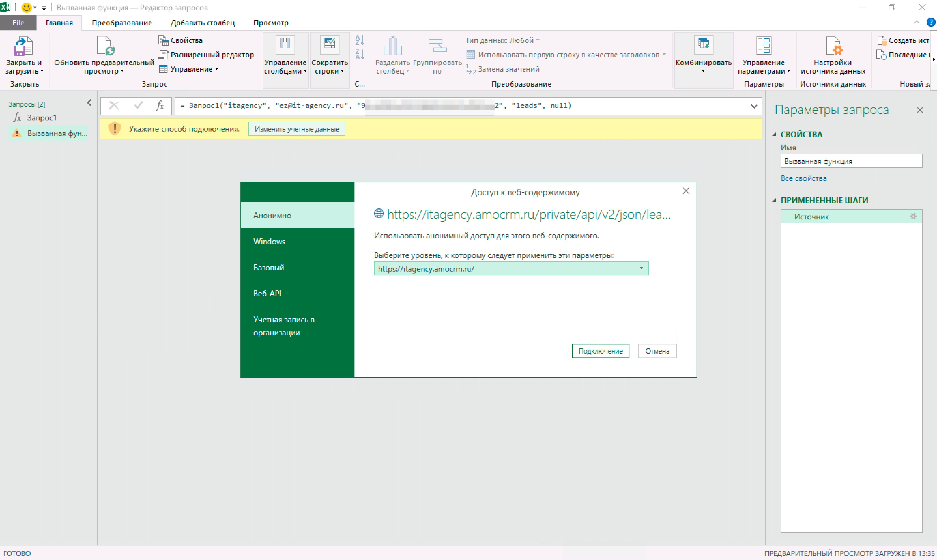Switch to Просмотр ribbon tab
Image resolution: width=937 pixels, height=560 pixels.
pos(271,23)
